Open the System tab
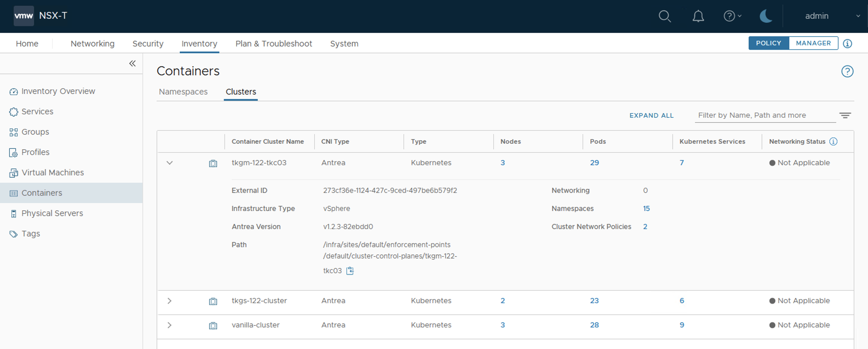 (x=344, y=44)
